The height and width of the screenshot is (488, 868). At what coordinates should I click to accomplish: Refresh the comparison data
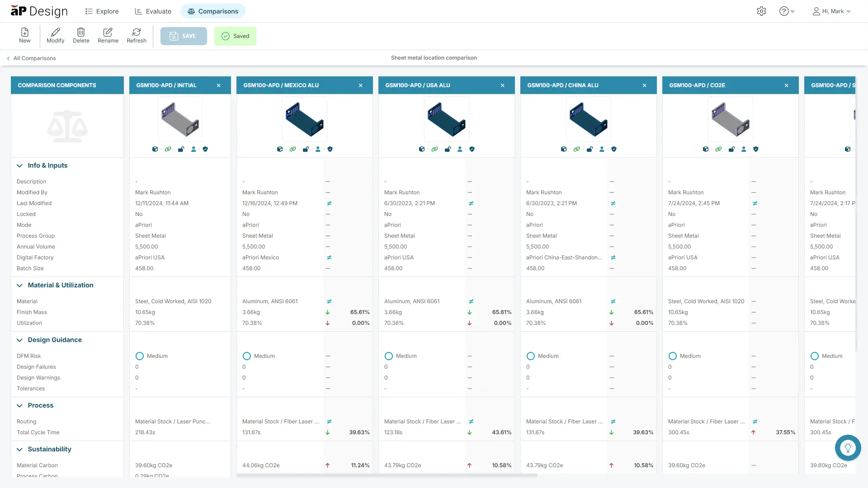click(x=136, y=36)
